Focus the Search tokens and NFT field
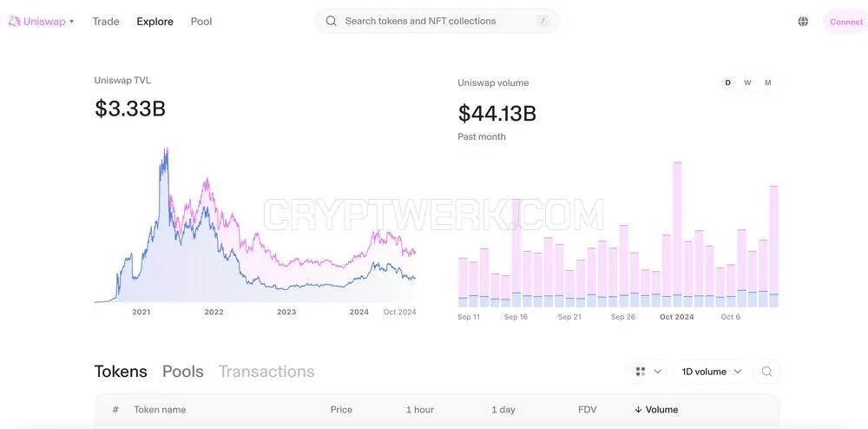 pos(437,21)
